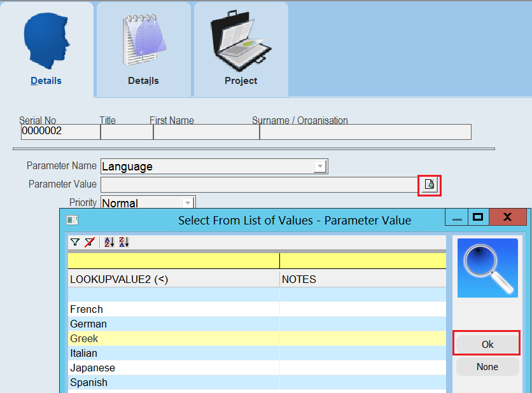Open the Project tab with briefcase icon
This screenshot has height=393, width=532.
[x=241, y=50]
